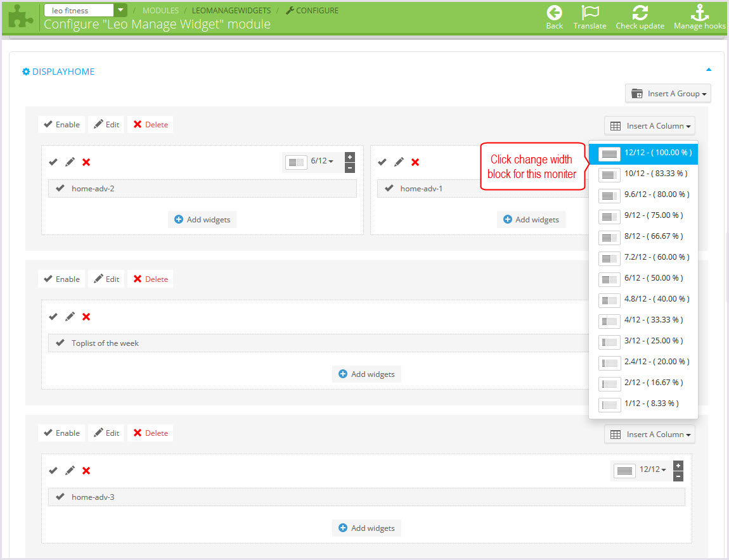This screenshot has width=729, height=560.
Task: Select 4.8/12 - (40.00 %) width option
Action: tap(643, 299)
